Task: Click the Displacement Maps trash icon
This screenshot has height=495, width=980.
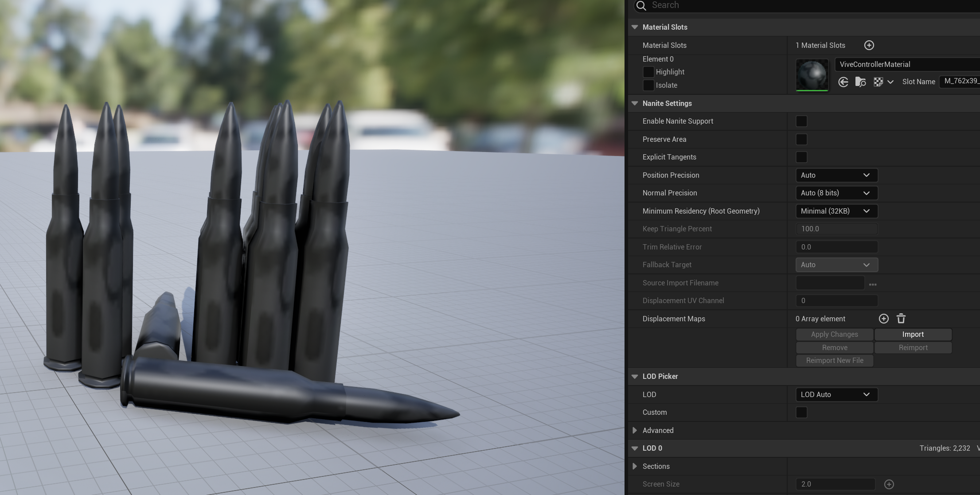Action: click(901, 319)
